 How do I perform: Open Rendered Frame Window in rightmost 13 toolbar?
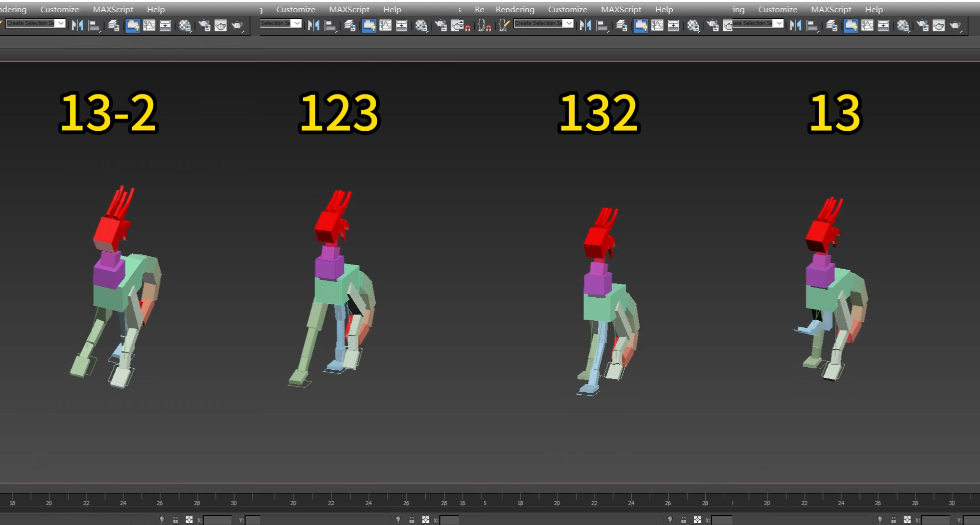pos(939,25)
